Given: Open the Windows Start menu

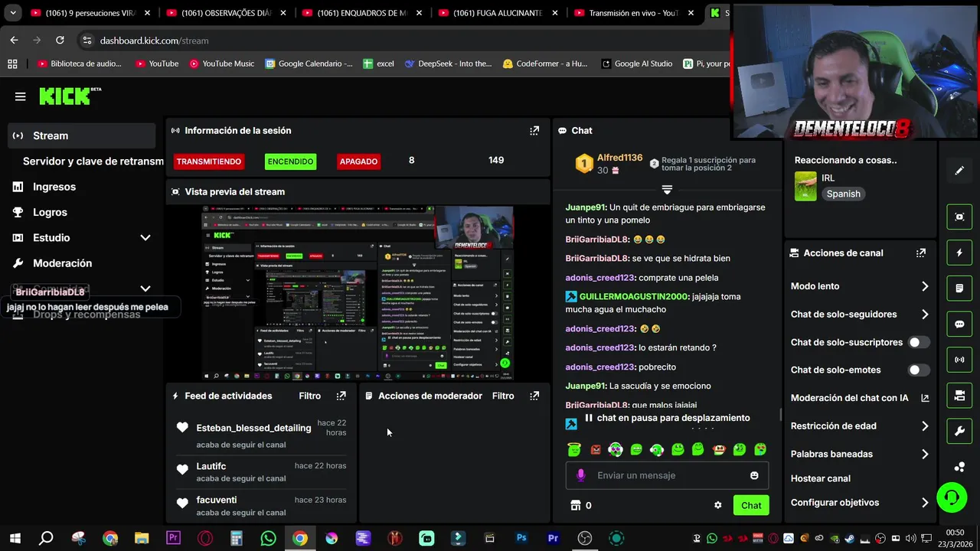Looking at the screenshot, I should tap(15, 538).
